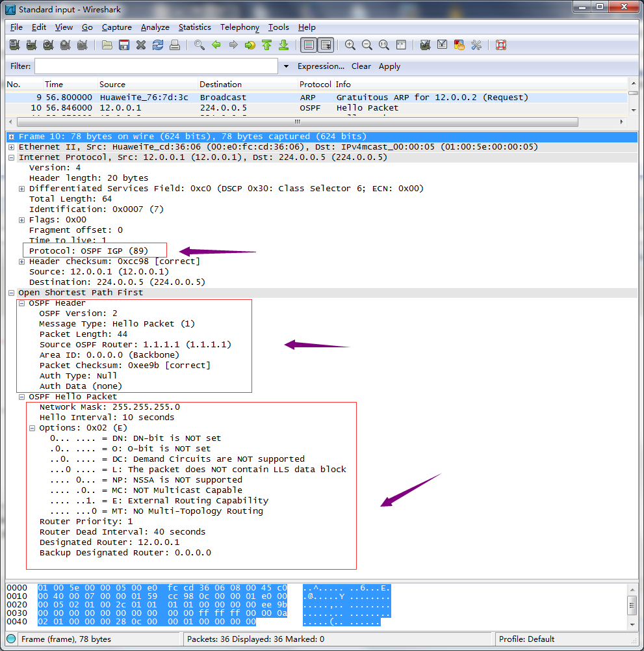This screenshot has height=651, width=644.
Task: Open the Statistics menu
Action: 194,27
